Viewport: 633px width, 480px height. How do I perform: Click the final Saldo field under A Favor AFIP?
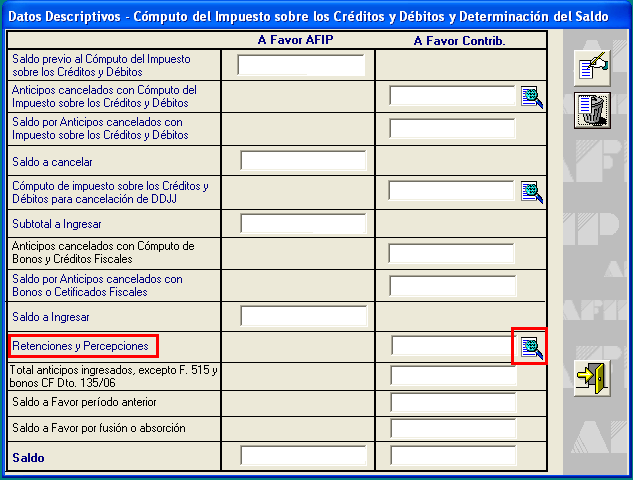[x=304, y=456]
